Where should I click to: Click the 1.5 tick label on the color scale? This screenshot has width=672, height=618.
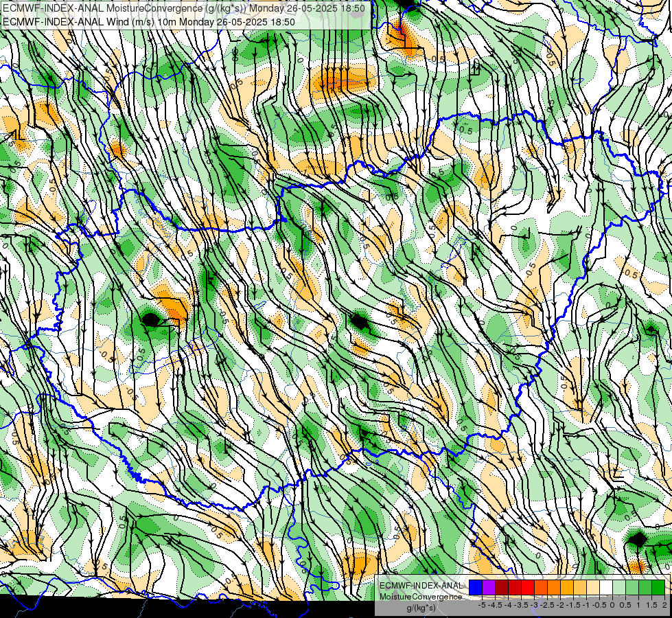point(652,605)
